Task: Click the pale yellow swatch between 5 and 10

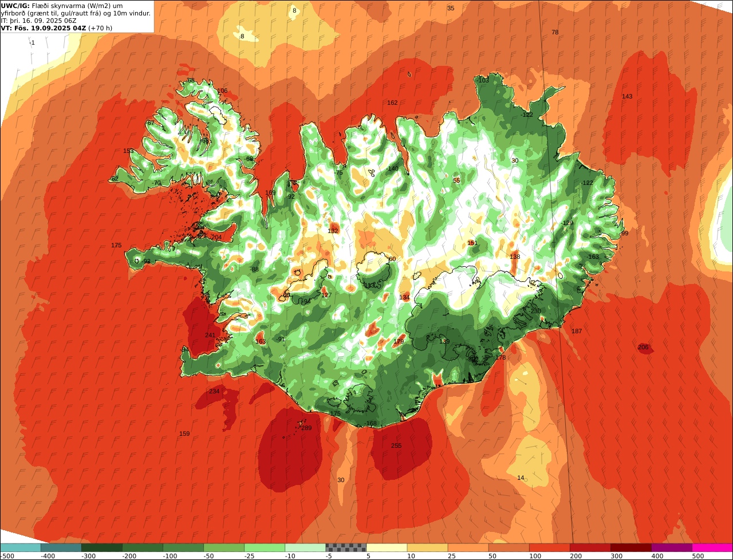Action: pyautogui.click(x=387, y=547)
